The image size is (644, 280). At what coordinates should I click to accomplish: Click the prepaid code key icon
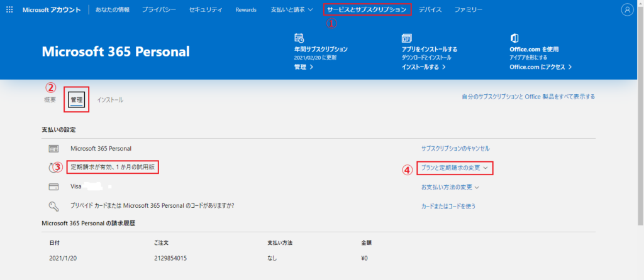tap(53, 206)
